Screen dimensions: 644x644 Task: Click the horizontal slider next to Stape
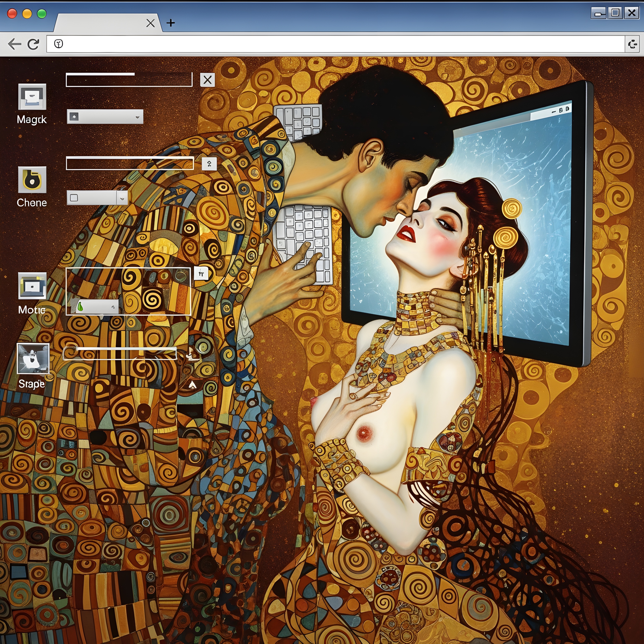pyautogui.click(x=120, y=353)
